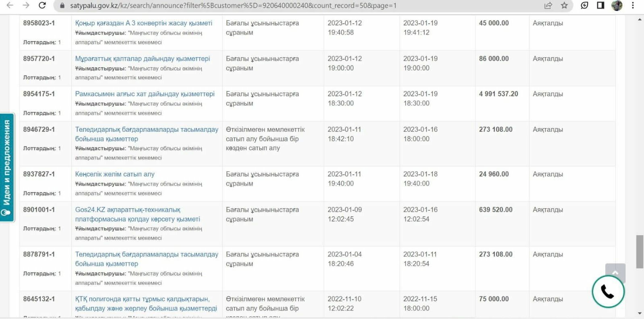Open the 'Идеи и предложения' side tab

7,168
